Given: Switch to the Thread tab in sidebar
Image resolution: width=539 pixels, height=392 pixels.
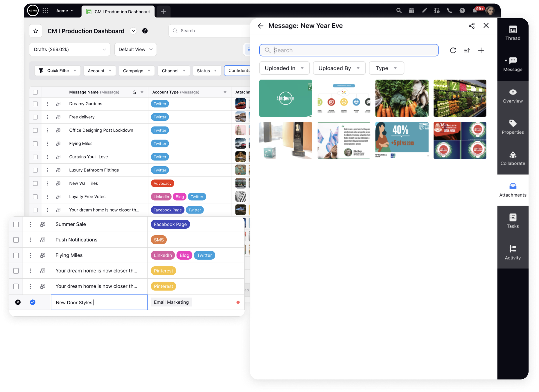Looking at the screenshot, I should [513, 33].
